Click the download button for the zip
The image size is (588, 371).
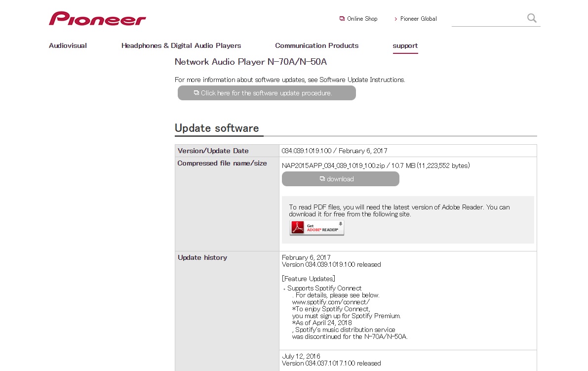tap(341, 179)
